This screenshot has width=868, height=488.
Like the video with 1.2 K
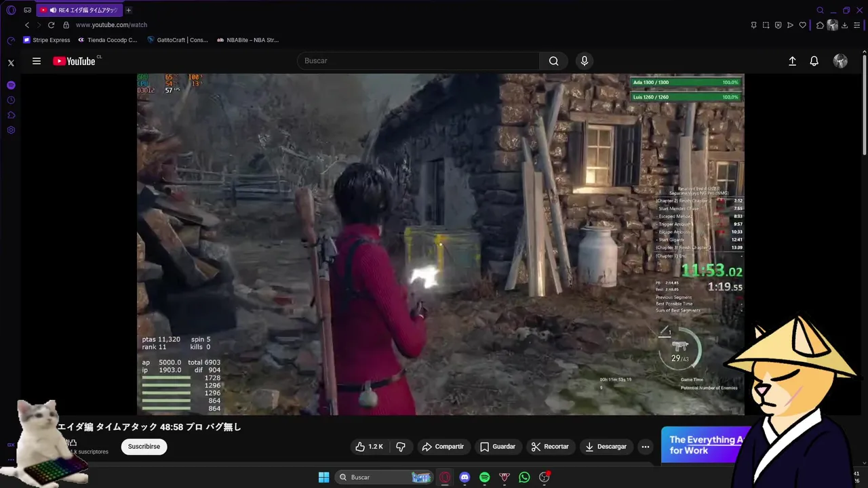(x=369, y=447)
